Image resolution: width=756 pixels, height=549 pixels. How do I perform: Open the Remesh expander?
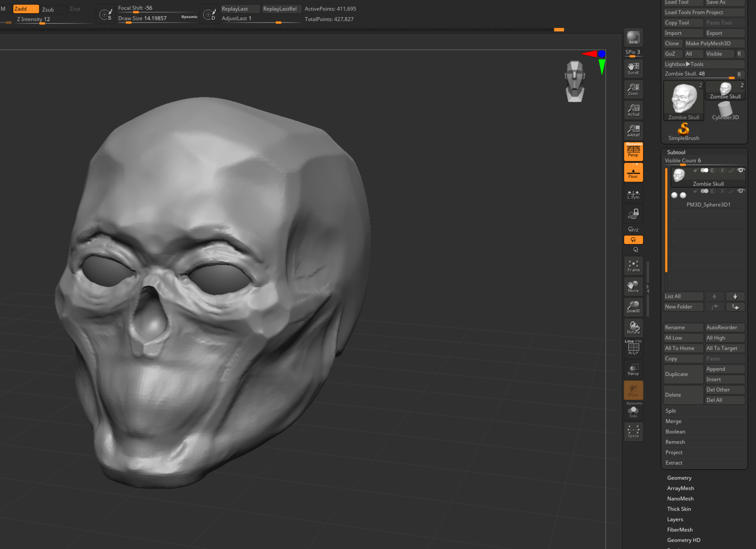[x=675, y=442]
